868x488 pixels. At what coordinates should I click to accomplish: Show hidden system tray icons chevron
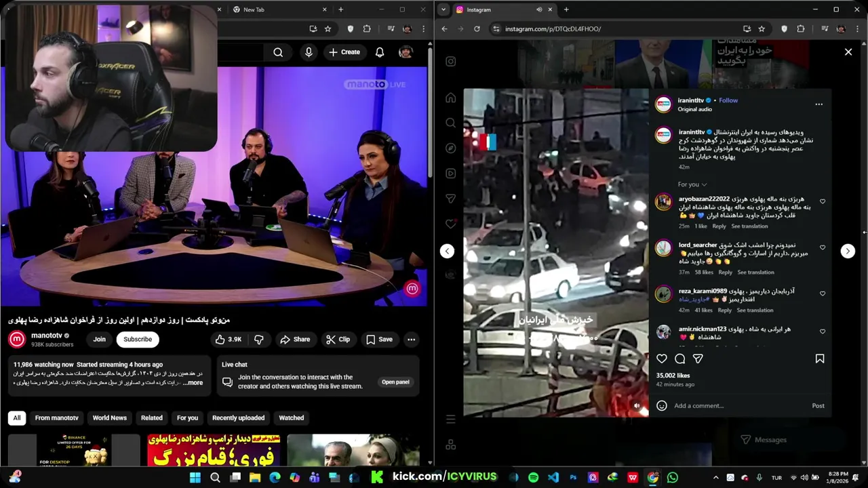coord(715,478)
